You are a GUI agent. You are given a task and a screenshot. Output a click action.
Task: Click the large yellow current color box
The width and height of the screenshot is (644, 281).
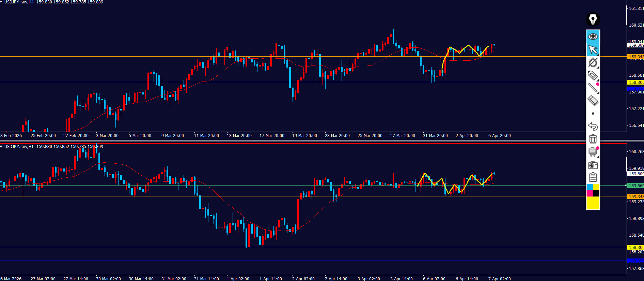593,203
